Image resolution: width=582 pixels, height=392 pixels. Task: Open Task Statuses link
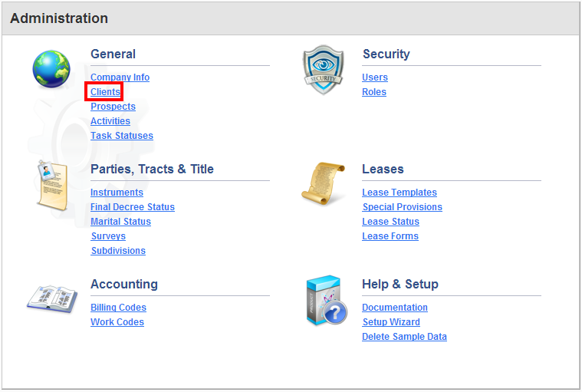coord(122,136)
